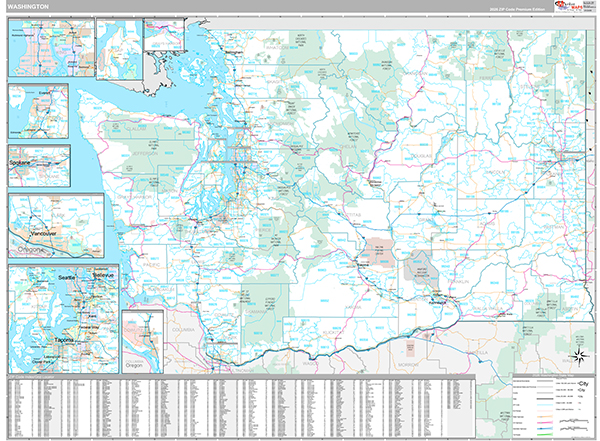Click the DOUGLAS county label
Viewport: 600px width, 441px height.
coord(421,156)
